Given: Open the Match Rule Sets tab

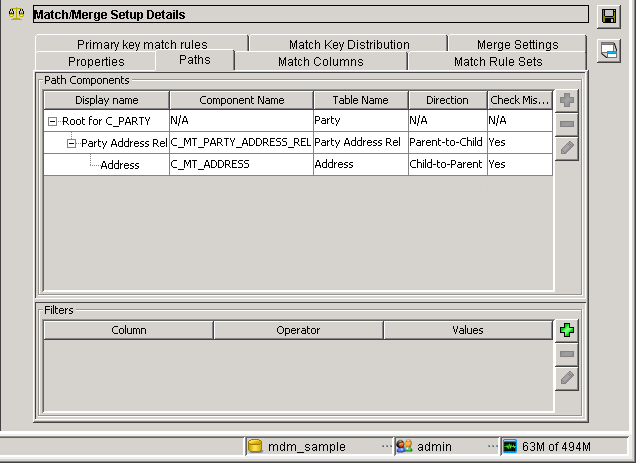Looking at the screenshot, I should (497, 62).
